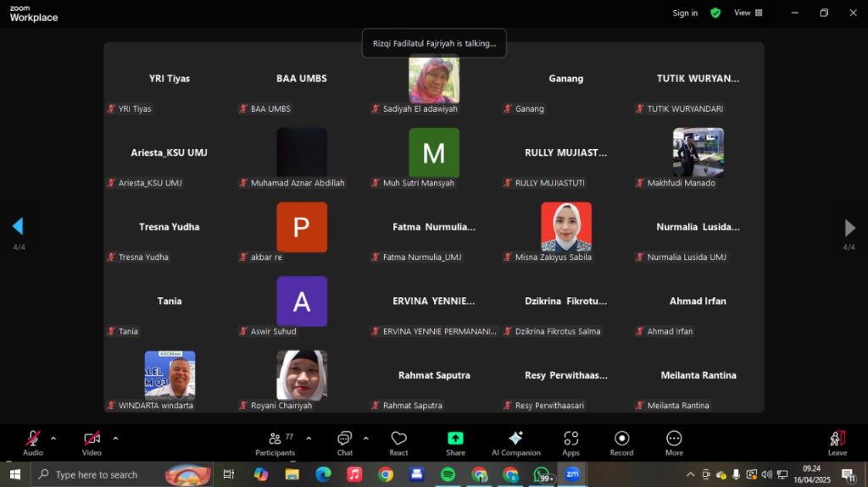Click the Rahmat Saputra participant tile

(x=434, y=375)
